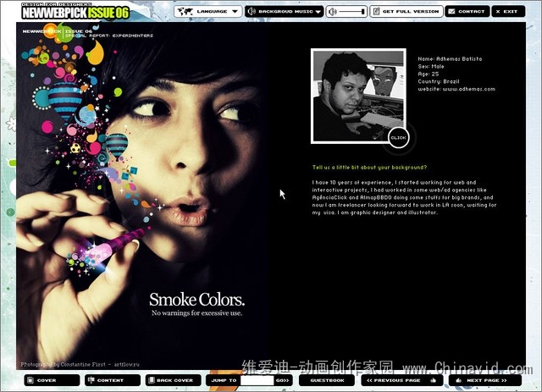Open Adhemas Batista portrait photo
This screenshot has width=542, height=392.
358,96
